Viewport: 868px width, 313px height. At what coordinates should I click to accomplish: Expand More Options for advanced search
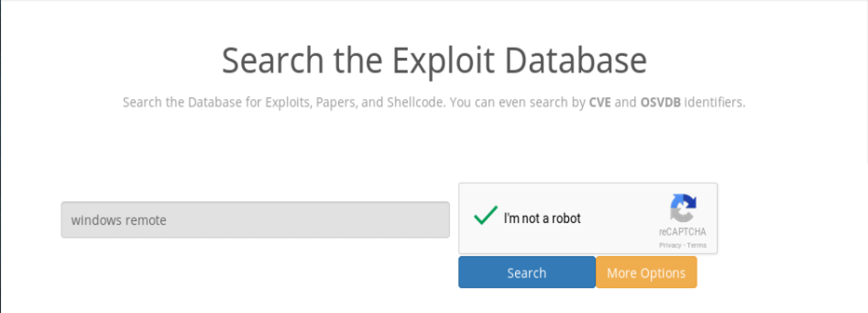pos(646,273)
